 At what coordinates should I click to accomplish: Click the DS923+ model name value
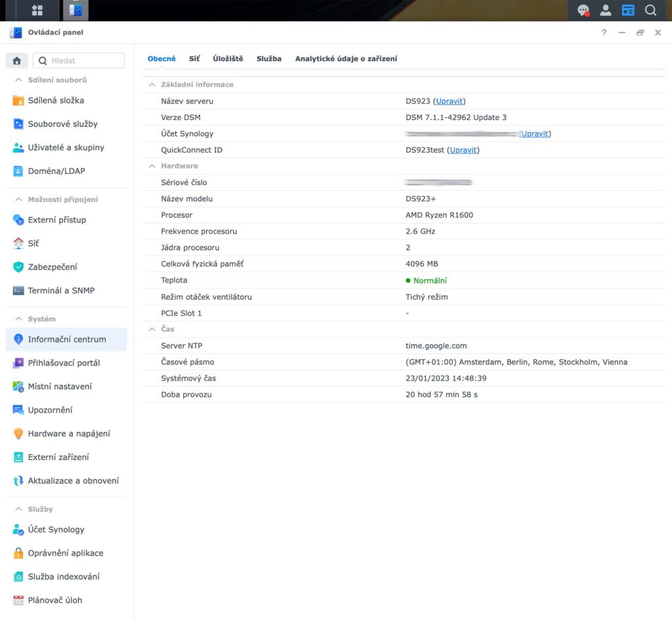421,199
